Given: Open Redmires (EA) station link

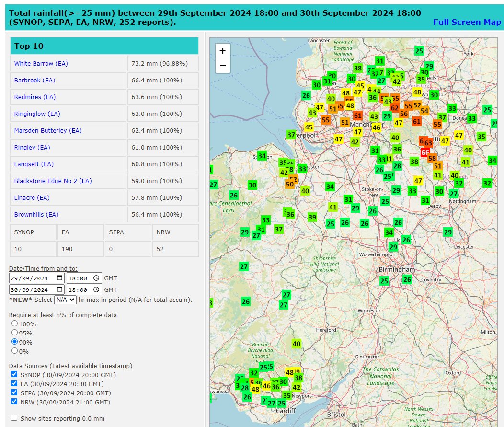Looking at the screenshot, I should coord(34,97).
